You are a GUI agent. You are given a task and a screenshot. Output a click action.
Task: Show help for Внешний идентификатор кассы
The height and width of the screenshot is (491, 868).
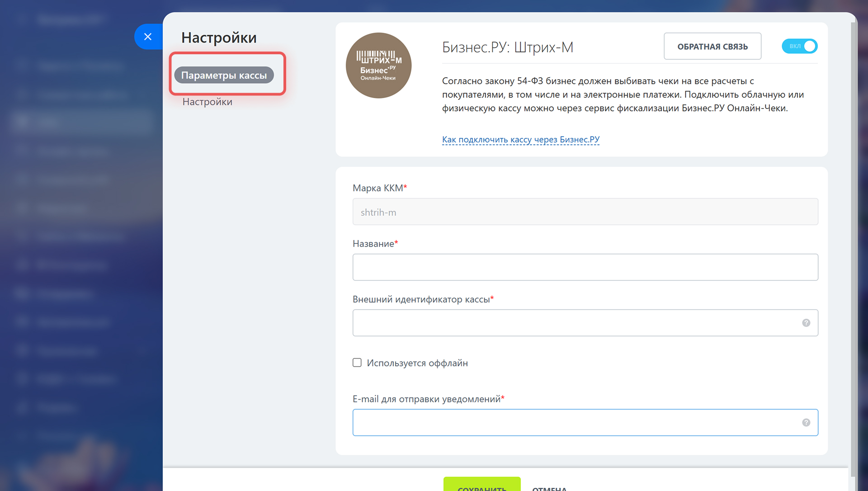[x=806, y=323]
